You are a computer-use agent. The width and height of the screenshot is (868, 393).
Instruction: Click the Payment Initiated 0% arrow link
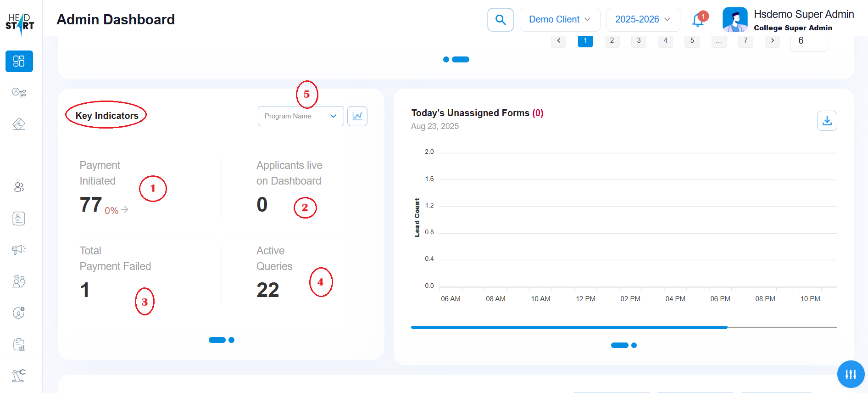(124, 210)
